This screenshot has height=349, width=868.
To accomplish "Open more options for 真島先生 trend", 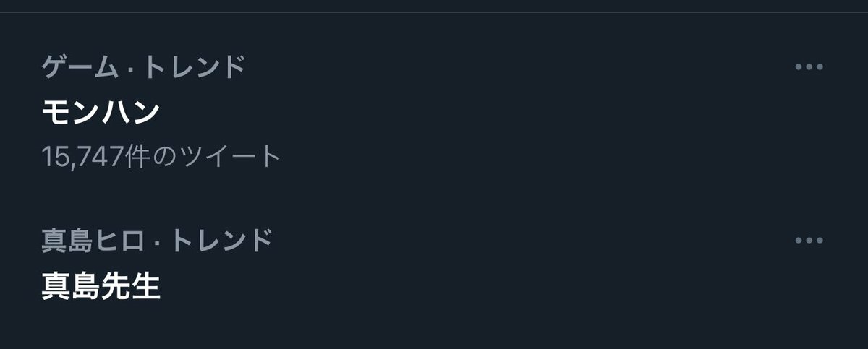I will pos(809,241).
